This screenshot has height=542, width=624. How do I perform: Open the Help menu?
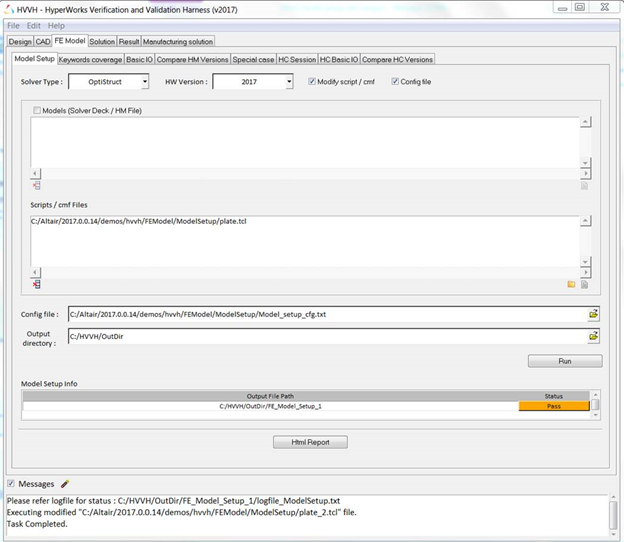click(56, 26)
